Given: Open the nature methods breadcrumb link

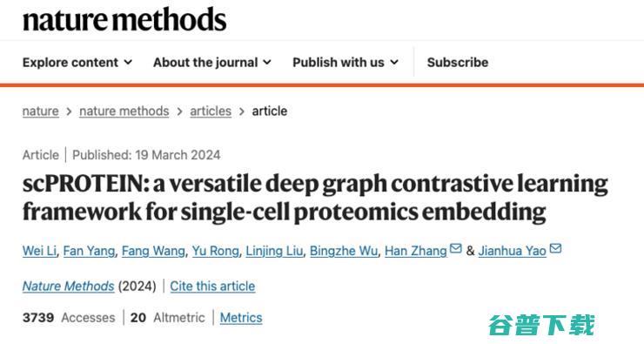Looking at the screenshot, I should (x=124, y=111).
